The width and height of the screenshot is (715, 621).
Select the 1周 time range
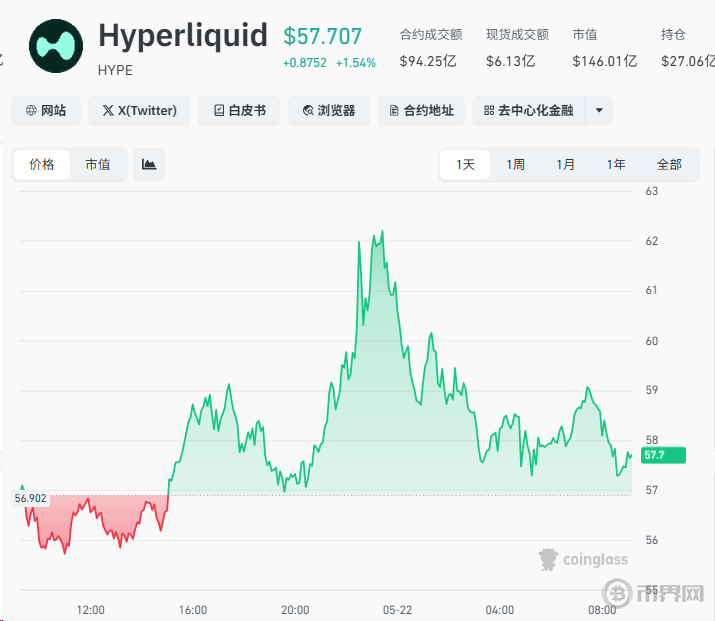click(x=515, y=165)
